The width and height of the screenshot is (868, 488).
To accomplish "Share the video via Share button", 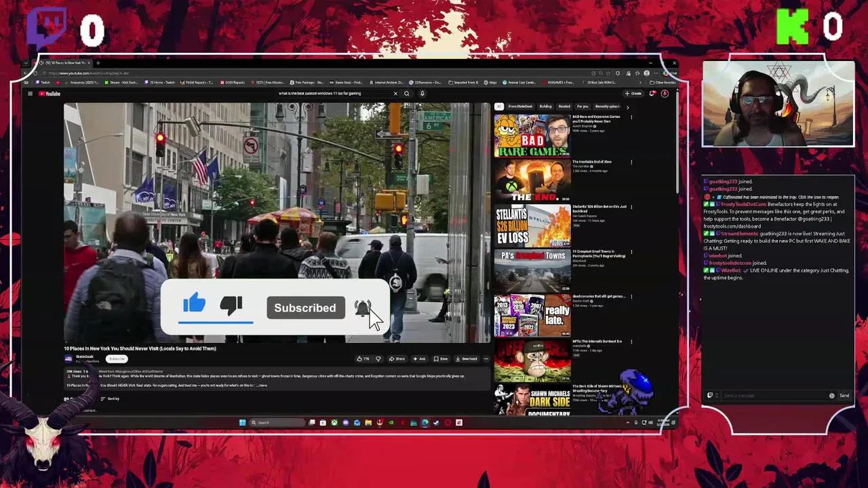I will [x=397, y=359].
